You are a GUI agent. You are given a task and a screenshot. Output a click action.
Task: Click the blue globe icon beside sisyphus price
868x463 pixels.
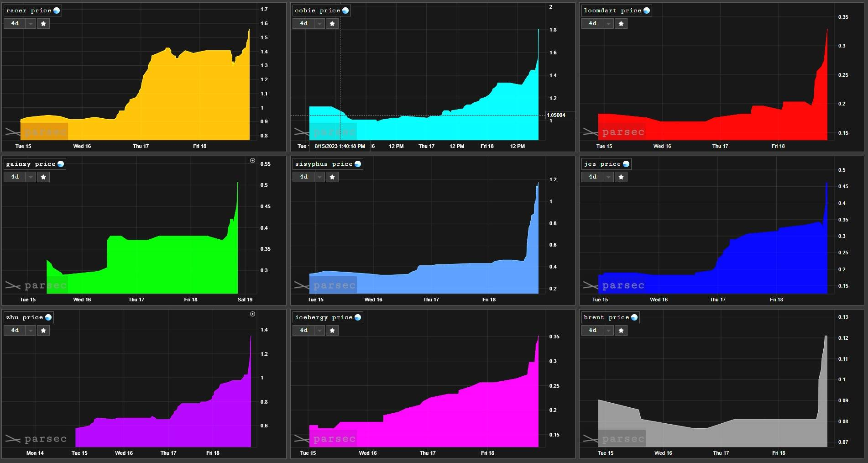click(358, 164)
